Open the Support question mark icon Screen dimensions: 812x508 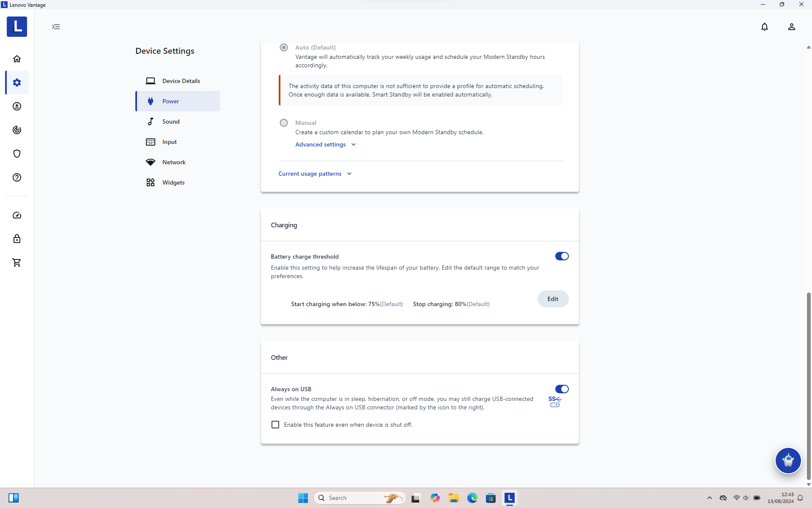17,177
